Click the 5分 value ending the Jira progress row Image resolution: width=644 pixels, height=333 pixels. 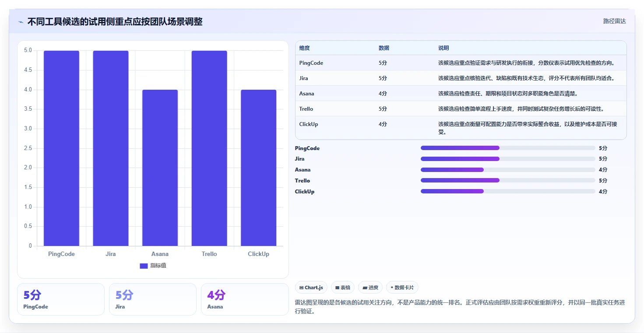click(603, 159)
